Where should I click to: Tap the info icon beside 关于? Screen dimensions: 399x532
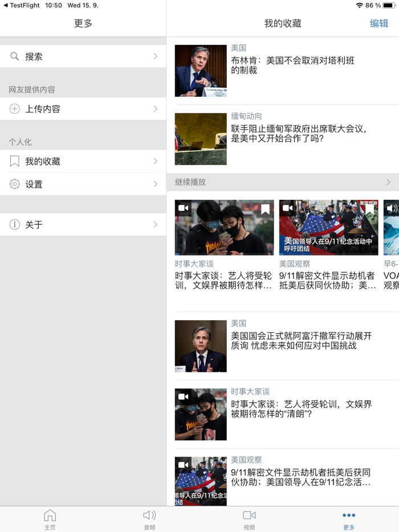point(14,224)
